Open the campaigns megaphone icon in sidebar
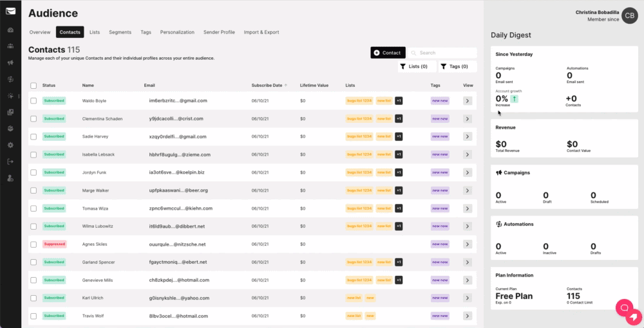644x328 pixels. pyautogui.click(x=10, y=63)
